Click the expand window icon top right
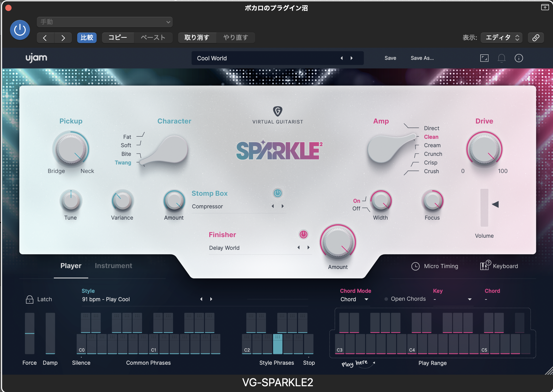The height and width of the screenshot is (392, 553). (545, 7)
